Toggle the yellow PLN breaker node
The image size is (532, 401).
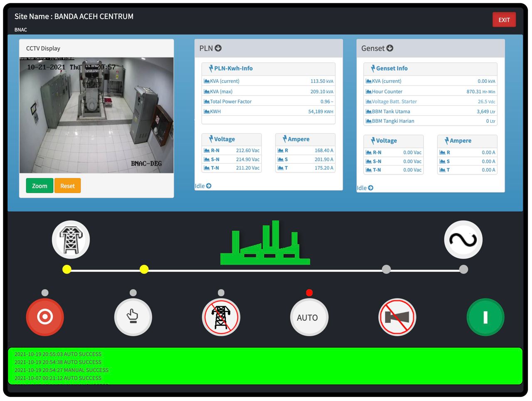[x=144, y=270]
